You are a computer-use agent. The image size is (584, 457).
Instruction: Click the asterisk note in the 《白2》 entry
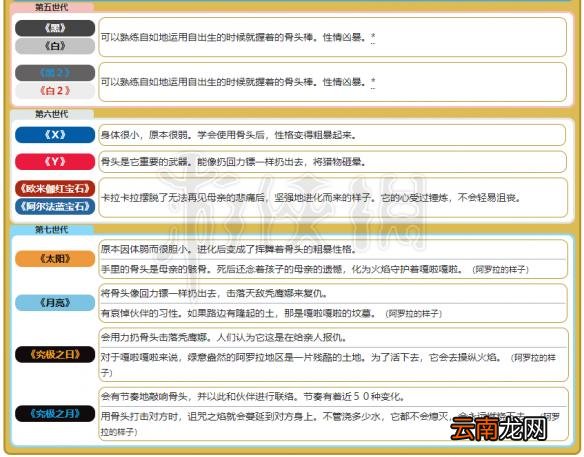(373, 82)
